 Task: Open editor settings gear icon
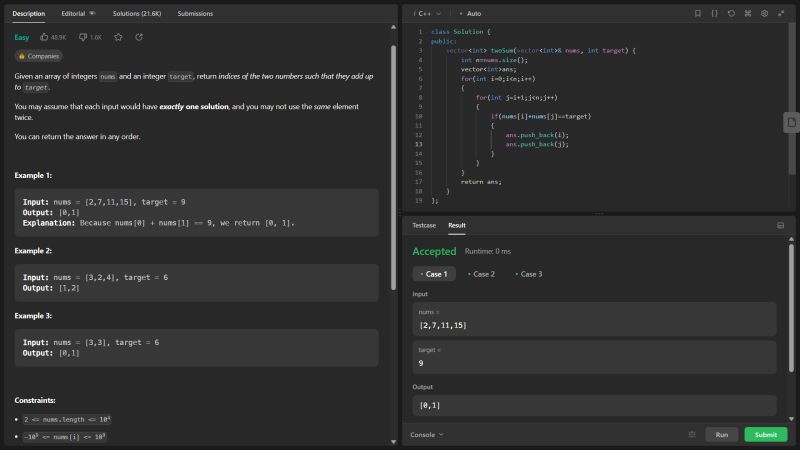764,14
